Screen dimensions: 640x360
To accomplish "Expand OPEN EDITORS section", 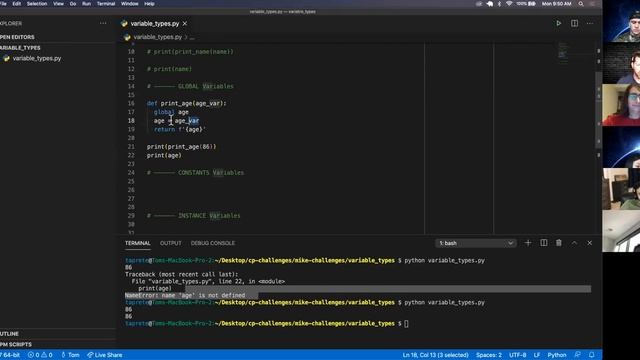I will 58,37.
